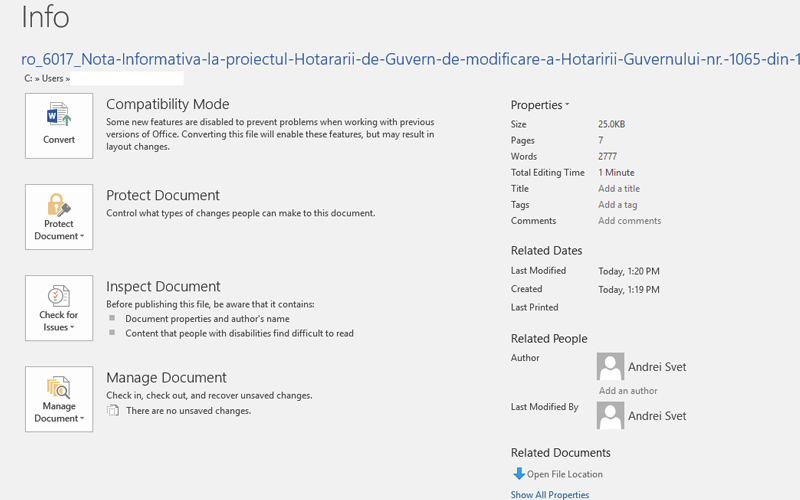Click the unsaved changes document icon

click(x=113, y=410)
